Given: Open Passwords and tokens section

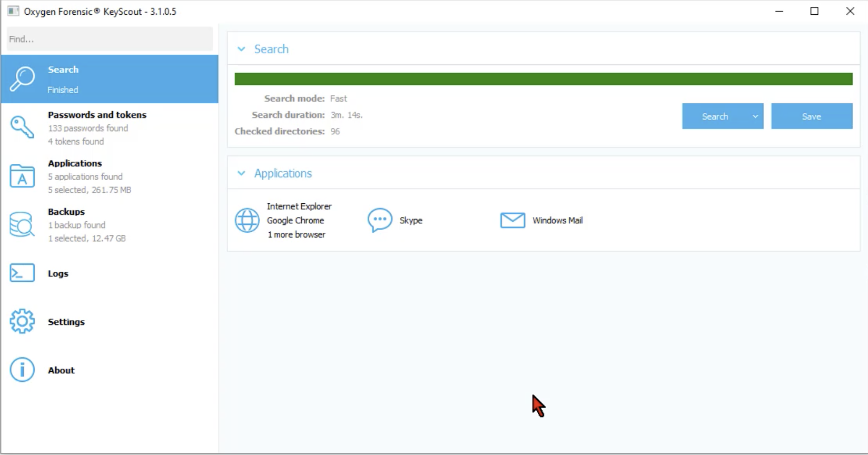Looking at the screenshot, I should (110, 127).
